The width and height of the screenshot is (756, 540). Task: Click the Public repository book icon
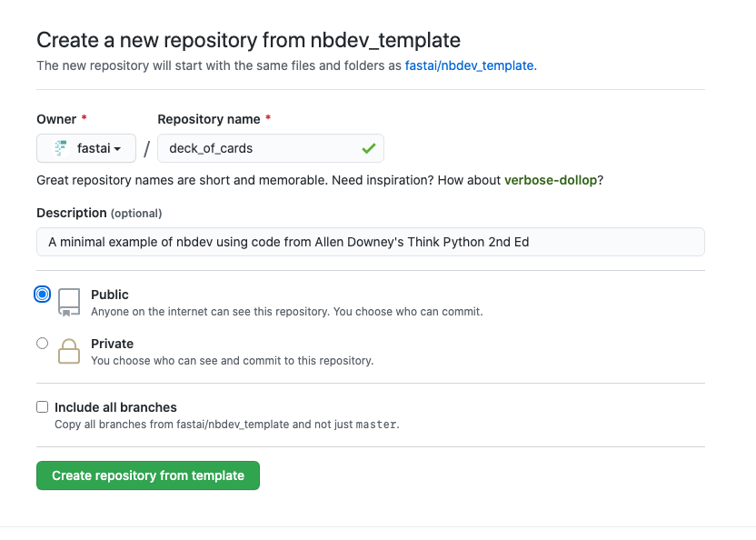tap(69, 302)
